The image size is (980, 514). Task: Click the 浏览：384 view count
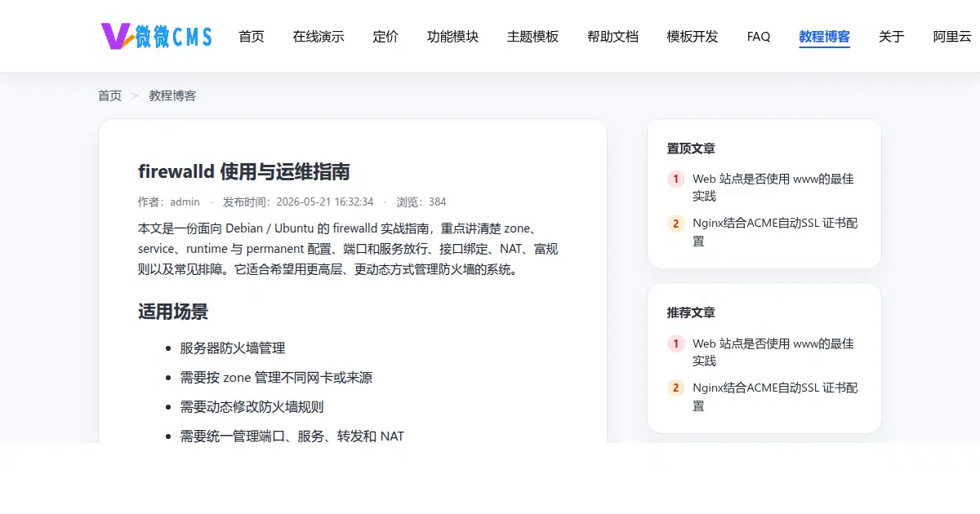(421, 202)
